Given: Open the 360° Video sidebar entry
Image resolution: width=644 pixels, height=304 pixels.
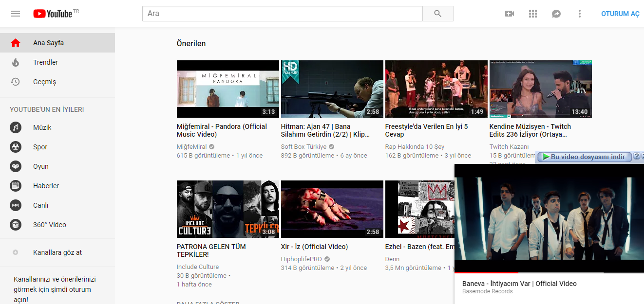Looking at the screenshot, I should [x=57, y=225].
